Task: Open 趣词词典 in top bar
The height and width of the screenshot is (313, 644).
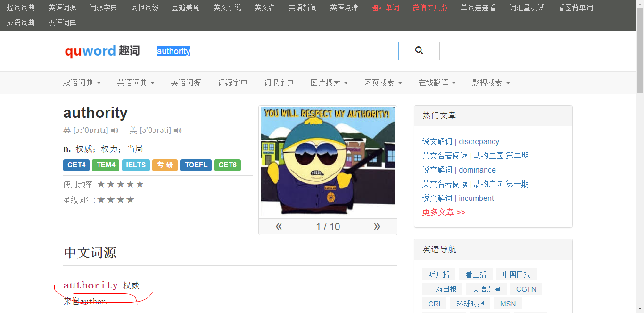Action: [21, 8]
